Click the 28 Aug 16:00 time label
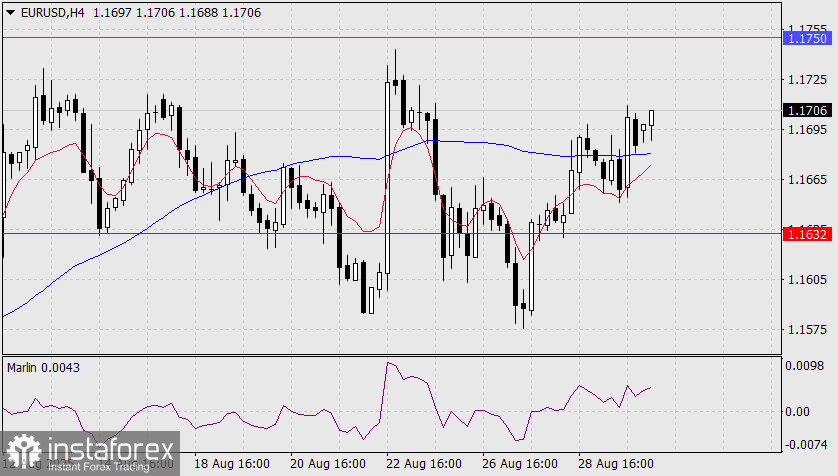This screenshot has height=476, width=838. [x=616, y=464]
